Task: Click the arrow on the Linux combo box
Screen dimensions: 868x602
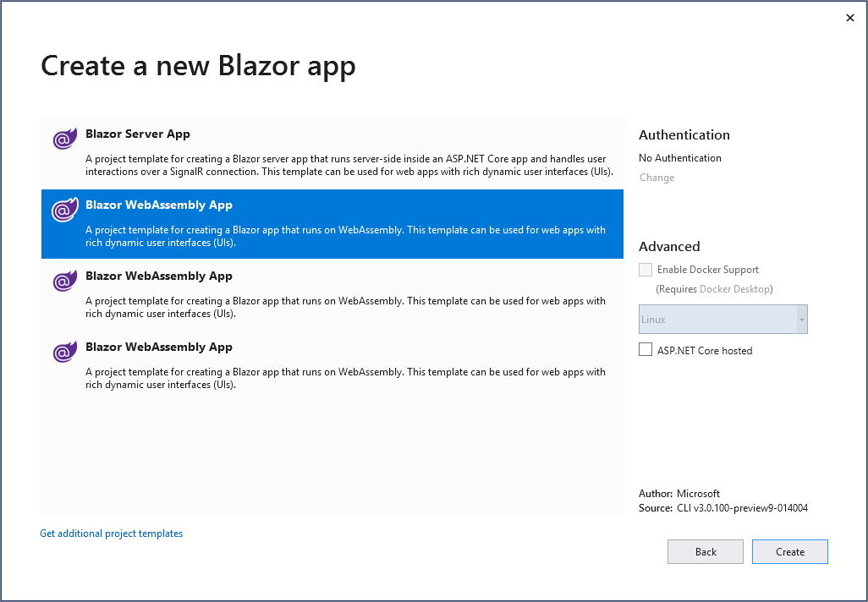Action: pyautogui.click(x=800, y=320)
